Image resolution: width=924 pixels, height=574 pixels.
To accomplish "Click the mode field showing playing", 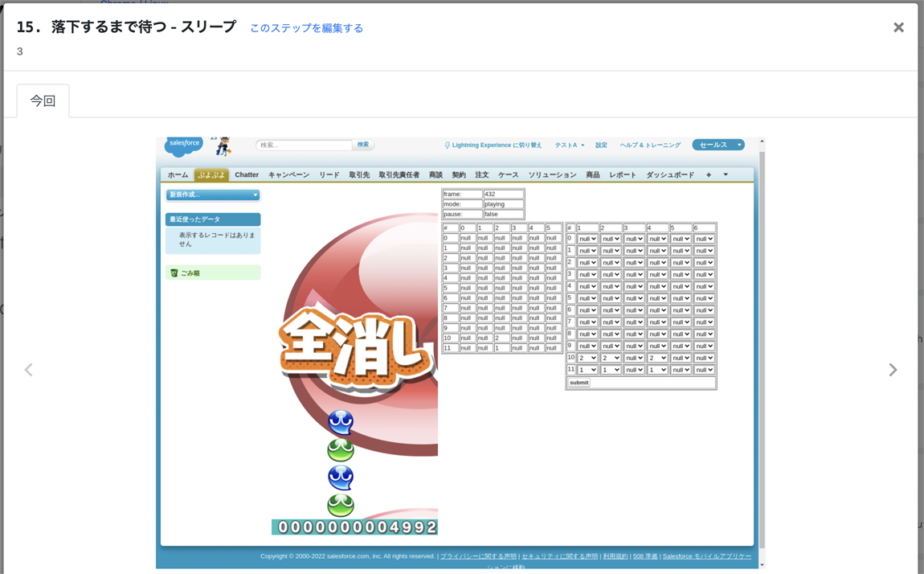I will 503,204.
